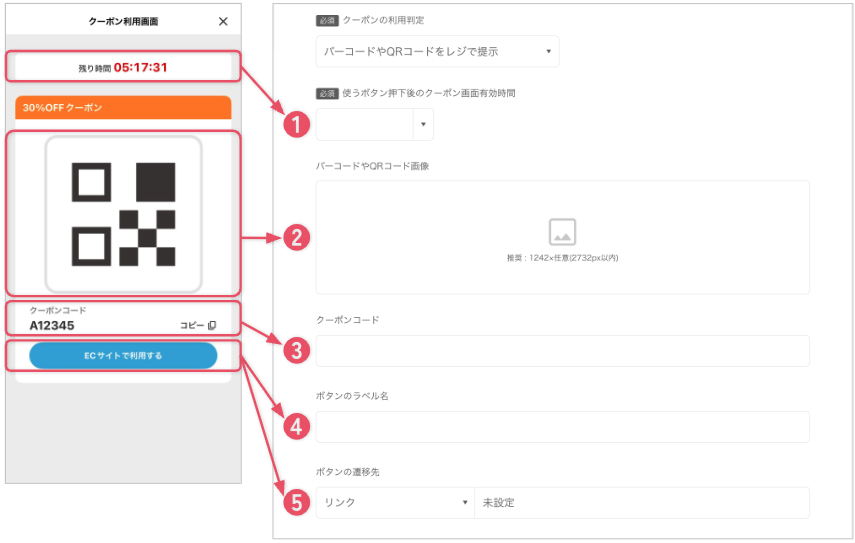855x543 pixels.
Task: Click the 必須 badge beside クーポンの利用判定
Action: [x=327, y=21]
